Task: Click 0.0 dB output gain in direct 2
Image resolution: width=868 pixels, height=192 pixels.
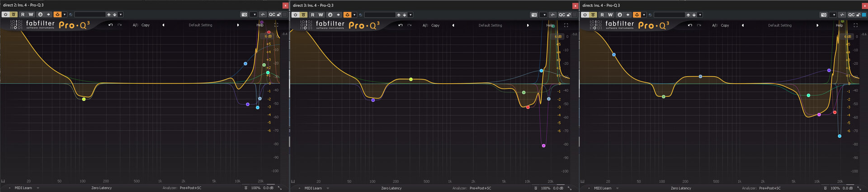Action: (x=268, y=188)
